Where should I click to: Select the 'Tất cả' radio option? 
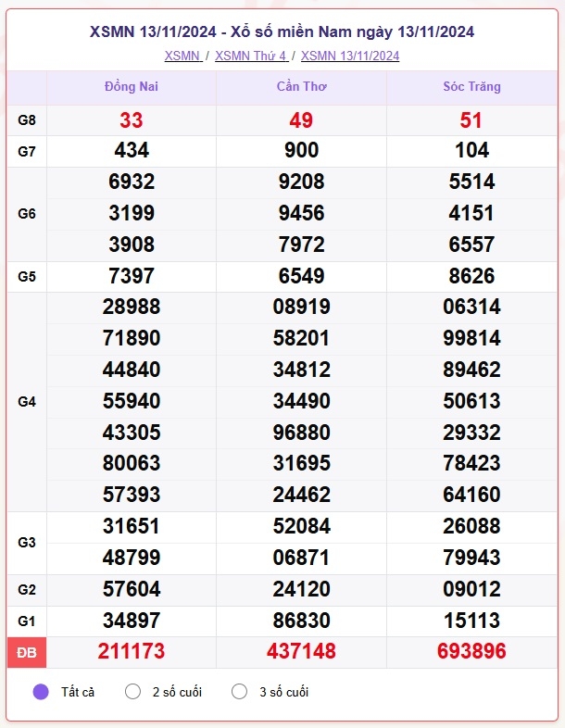(x=41, y=692)
